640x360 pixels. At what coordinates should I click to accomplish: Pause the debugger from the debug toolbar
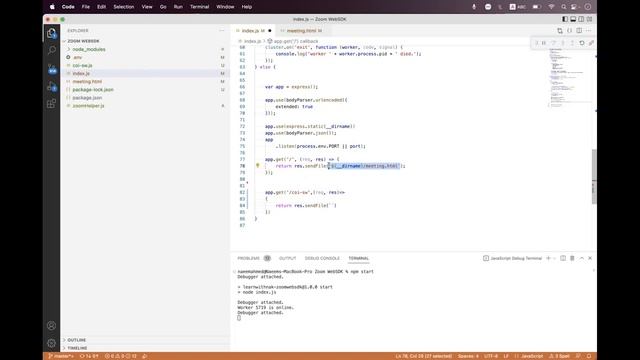point(544,43)
